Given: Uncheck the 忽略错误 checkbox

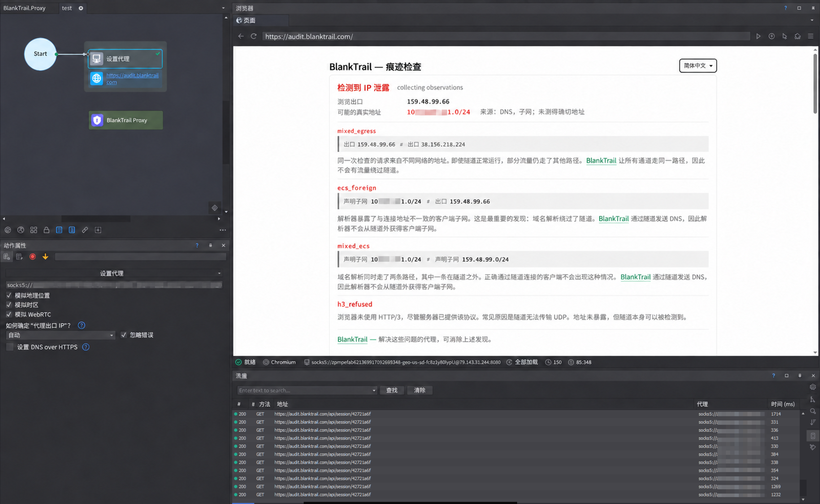Looking at the screenshot, I should tap(124, 335).
